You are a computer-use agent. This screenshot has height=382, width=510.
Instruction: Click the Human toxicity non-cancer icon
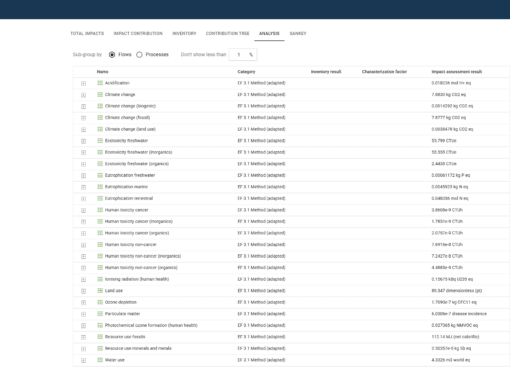(100, 244)
